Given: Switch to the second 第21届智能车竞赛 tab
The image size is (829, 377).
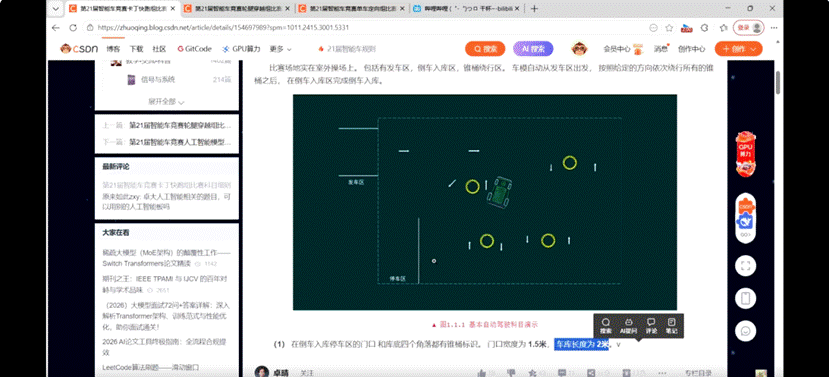Looking at the screenshot, I should [238, 8].
